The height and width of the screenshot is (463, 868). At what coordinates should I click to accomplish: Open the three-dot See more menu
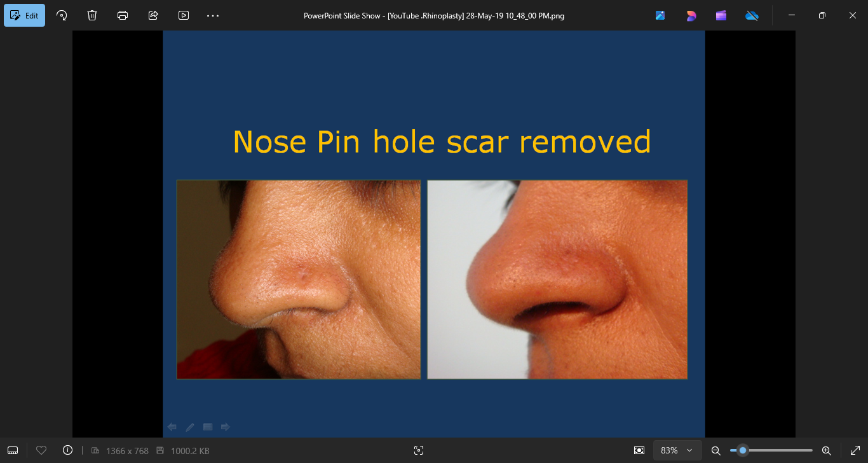[x=213, y=15]
